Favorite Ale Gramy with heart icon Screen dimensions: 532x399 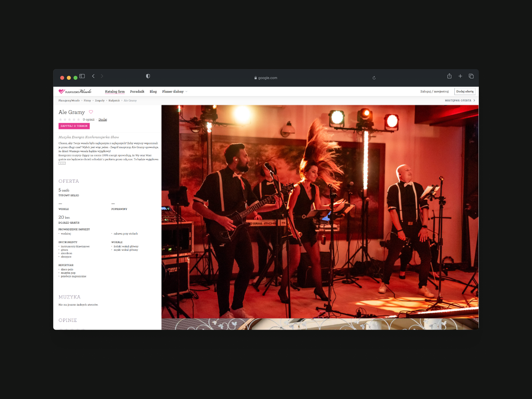tap(91, 112)
